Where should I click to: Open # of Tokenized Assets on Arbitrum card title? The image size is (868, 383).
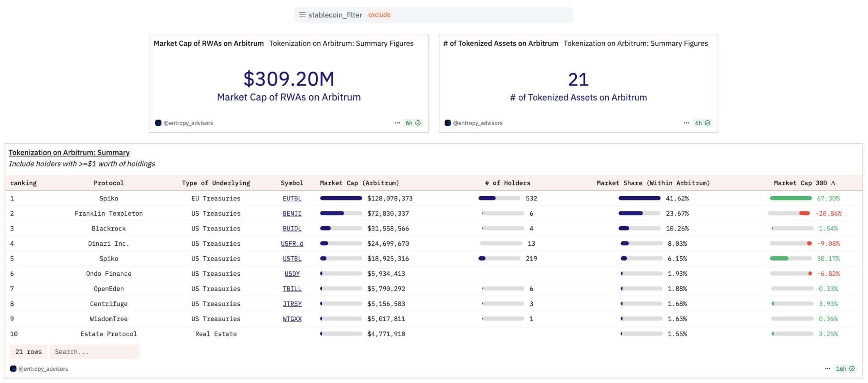pyautogui.click(x=501, y=43)
